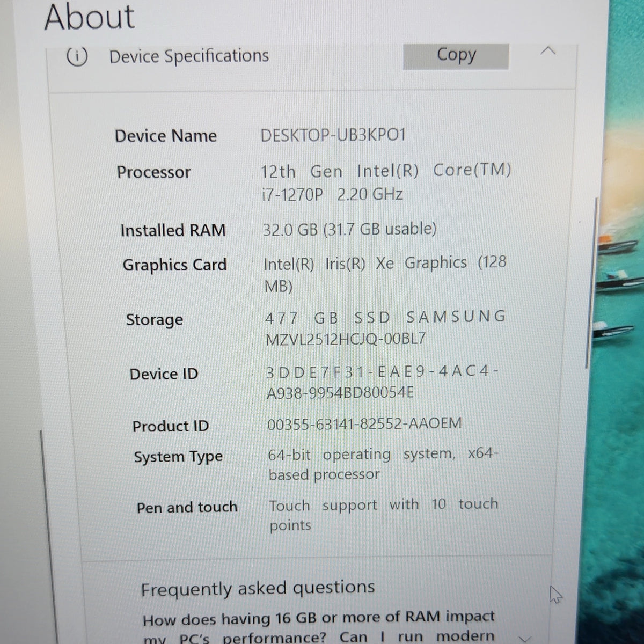Collapse the Device Specifications section chevron

[547, 52]
